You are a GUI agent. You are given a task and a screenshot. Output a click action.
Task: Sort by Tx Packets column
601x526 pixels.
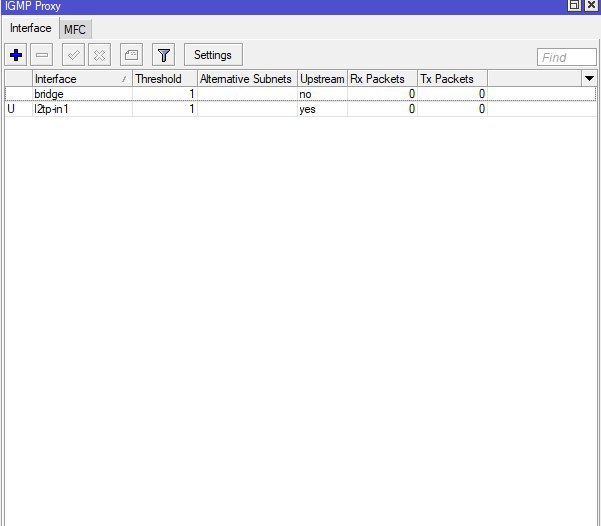pos(452,79)
